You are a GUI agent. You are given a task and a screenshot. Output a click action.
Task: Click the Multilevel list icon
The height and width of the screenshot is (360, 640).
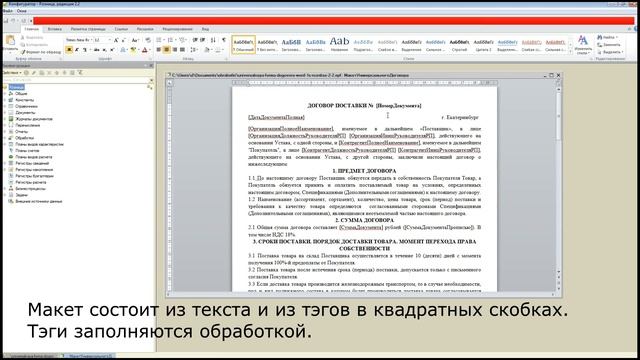tap(183, 40)
